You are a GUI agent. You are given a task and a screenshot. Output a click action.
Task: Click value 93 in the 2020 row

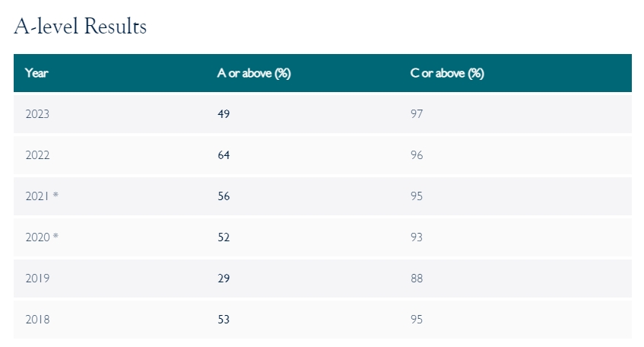pyautogui.click(x=417, y=237)
